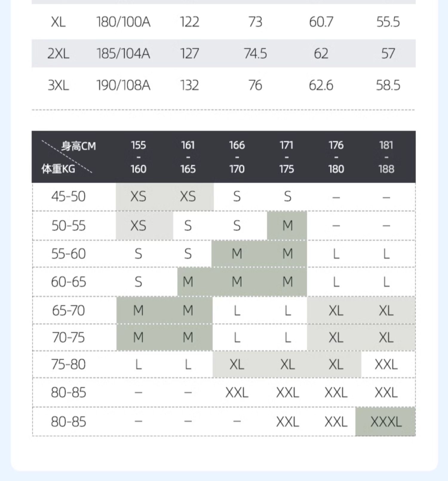Click the 身高CM header label
The image size is (448, 481).
pyautogui.click(x=79, y=146)
